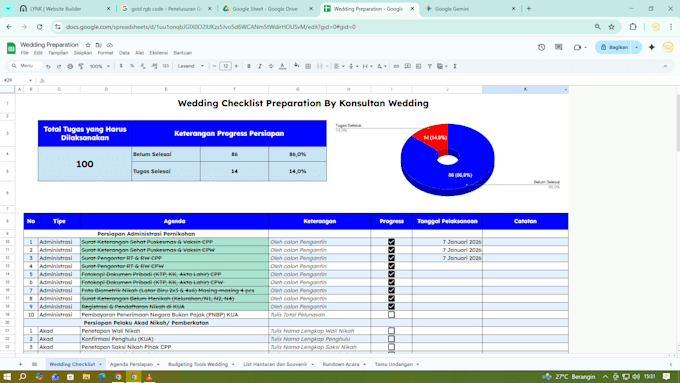Click the Bagikan share button
The image size is (680, 383).
[x=614, y=47]
